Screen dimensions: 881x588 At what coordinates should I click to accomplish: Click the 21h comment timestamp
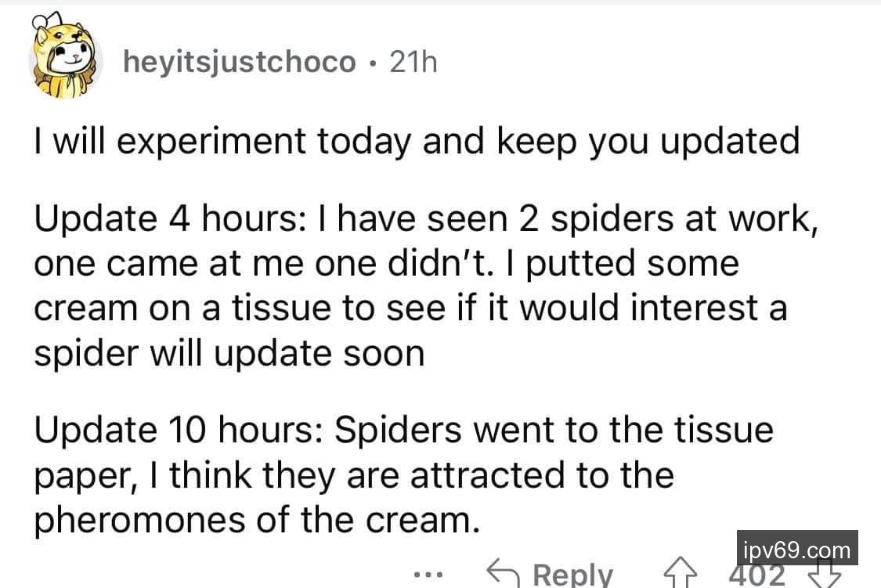point(413,63)
